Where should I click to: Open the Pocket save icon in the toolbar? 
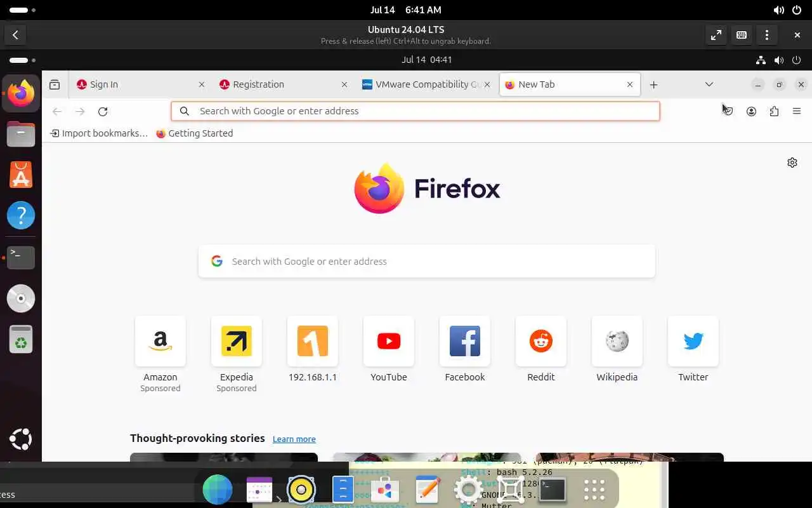(x=728, y=111)
